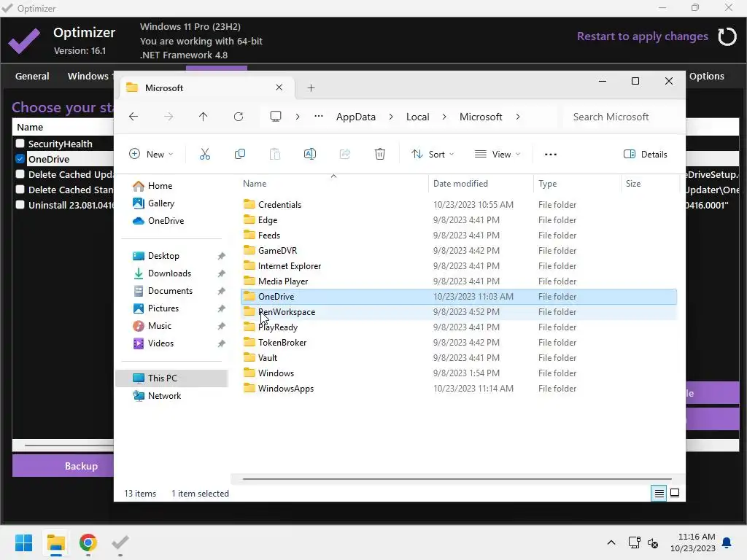Open the View dropdown menu
This screenshot has width=747, height=560.
coord(498,155)
